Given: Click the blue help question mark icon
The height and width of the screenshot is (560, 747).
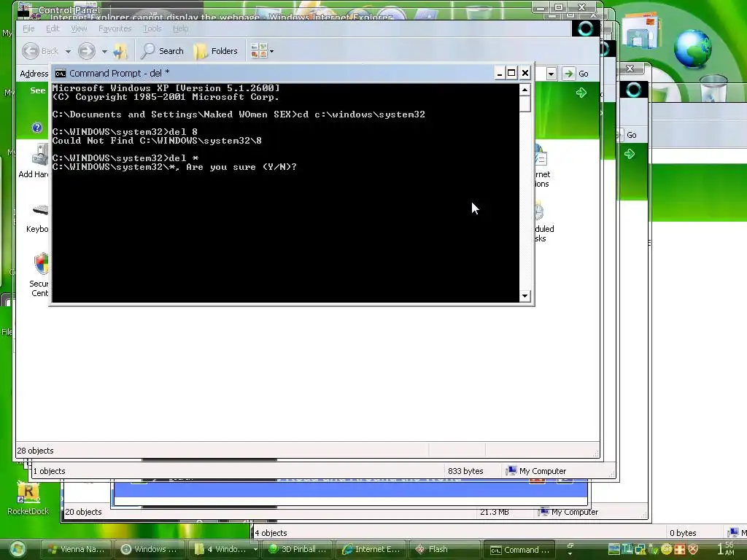Looking at the screenshot, I should (37, 128).
